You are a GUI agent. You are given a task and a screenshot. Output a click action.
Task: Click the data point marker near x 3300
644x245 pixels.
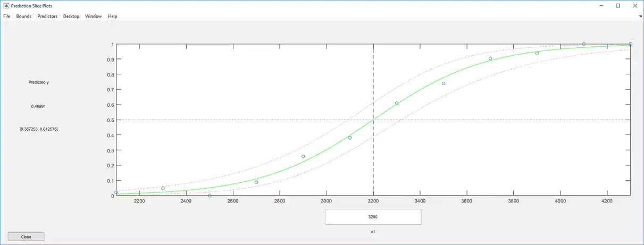click(x=397, y=103)
